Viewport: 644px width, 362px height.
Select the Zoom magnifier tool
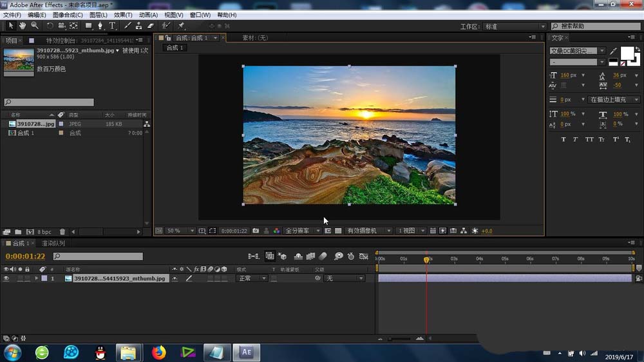click(x=34, y=26)
